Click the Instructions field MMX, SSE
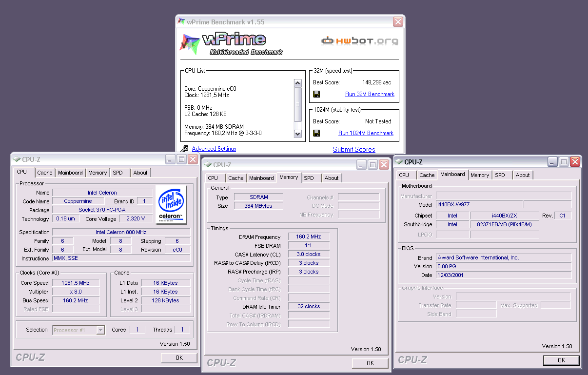588x375 pixels. pyautogui.click(x=121, y=258)
